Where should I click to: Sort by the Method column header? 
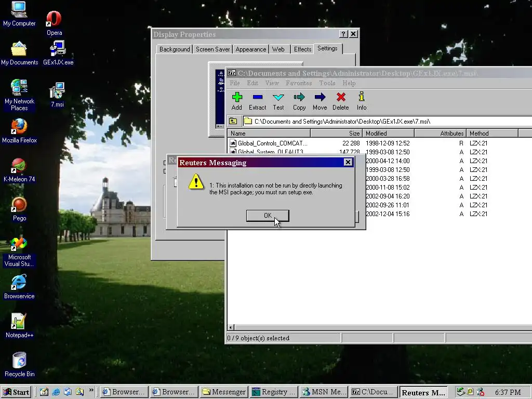(493, 134)
